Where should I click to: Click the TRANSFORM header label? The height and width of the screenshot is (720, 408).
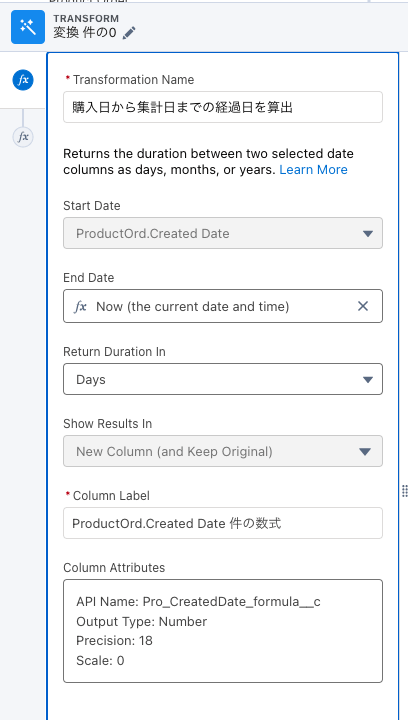[86, 19]
